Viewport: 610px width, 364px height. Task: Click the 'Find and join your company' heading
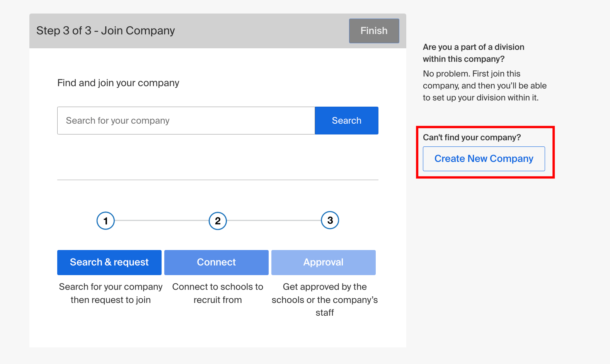pyautogui.click(x=118, y=83)
